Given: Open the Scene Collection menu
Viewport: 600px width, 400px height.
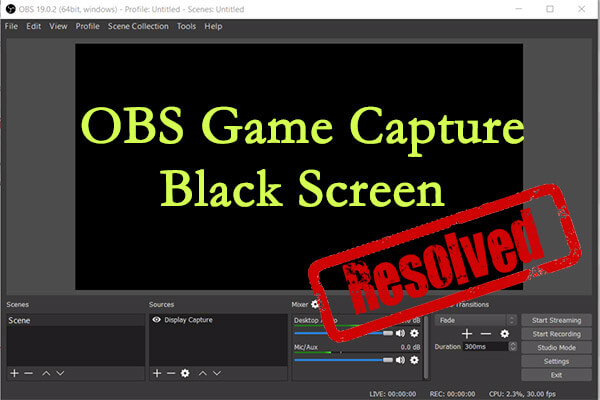Looking at the screenshot, I should coord(138,26).
